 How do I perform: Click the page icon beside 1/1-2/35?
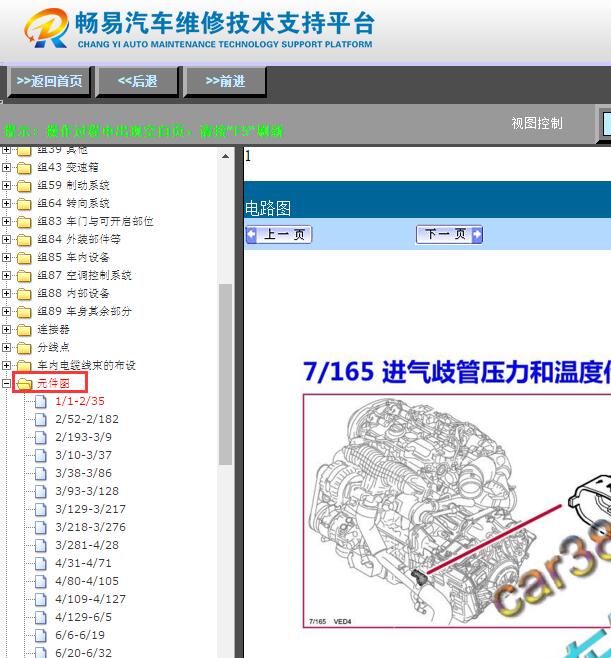click(41, 402)
